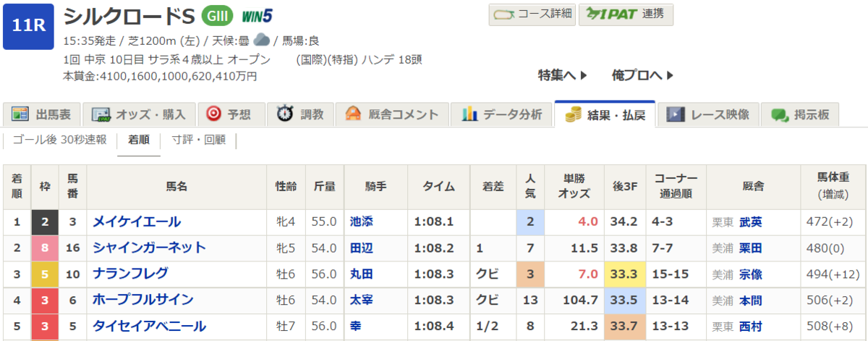Screen dimensions: 868x341
Task: Select the 寸評・回顧 sub-tab
Action: coord(198,140)
